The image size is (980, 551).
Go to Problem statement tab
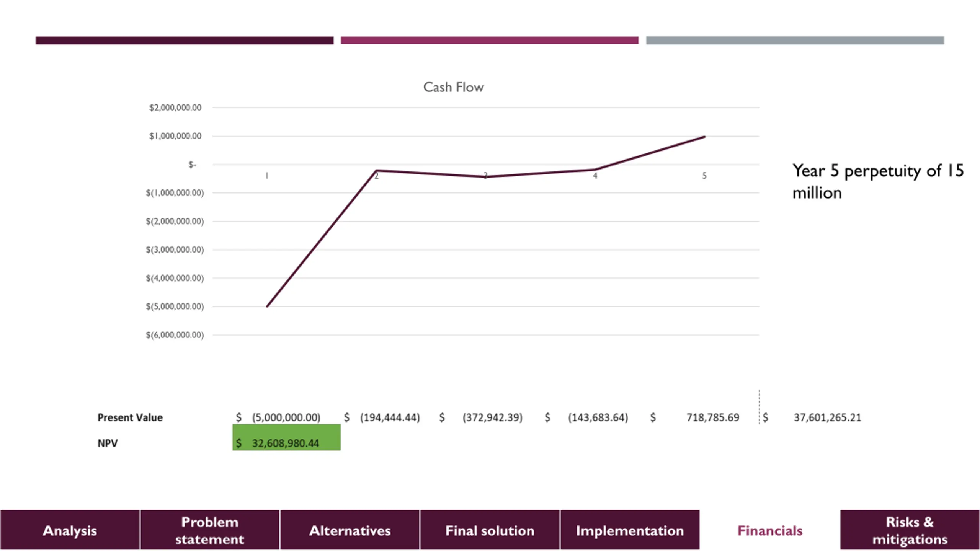pyautogui.click(x=210, y=530)
